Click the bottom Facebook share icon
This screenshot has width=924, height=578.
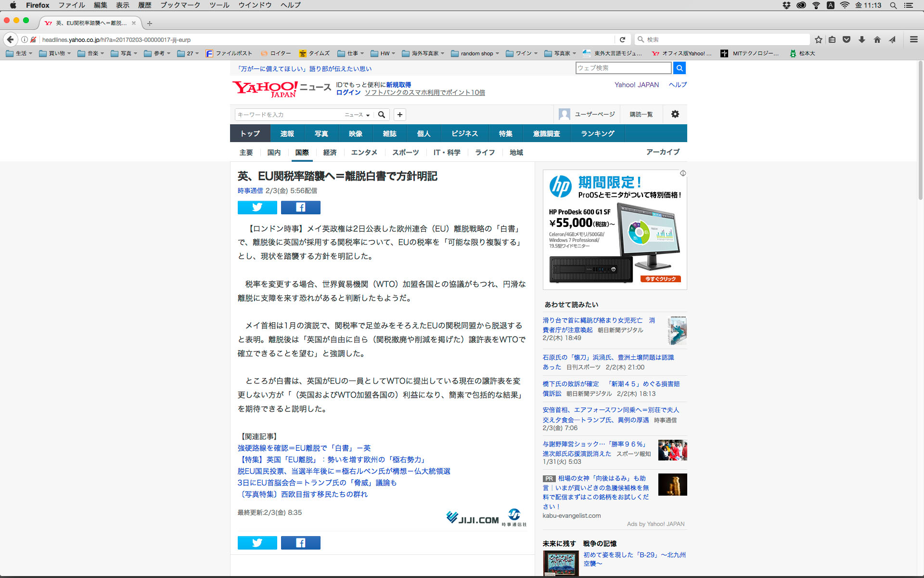click(x=300, y=543)
